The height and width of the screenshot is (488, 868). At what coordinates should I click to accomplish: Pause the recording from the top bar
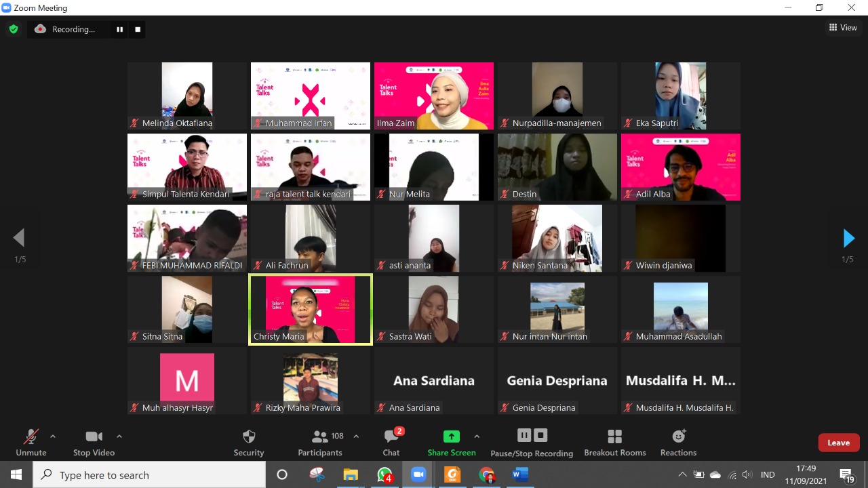120,29
